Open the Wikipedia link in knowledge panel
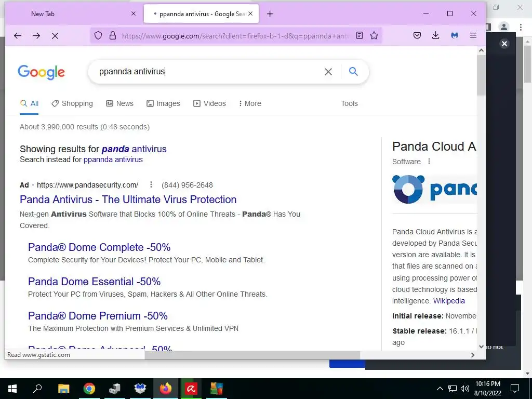The image size is (532, 399). [x=449, y=301]
